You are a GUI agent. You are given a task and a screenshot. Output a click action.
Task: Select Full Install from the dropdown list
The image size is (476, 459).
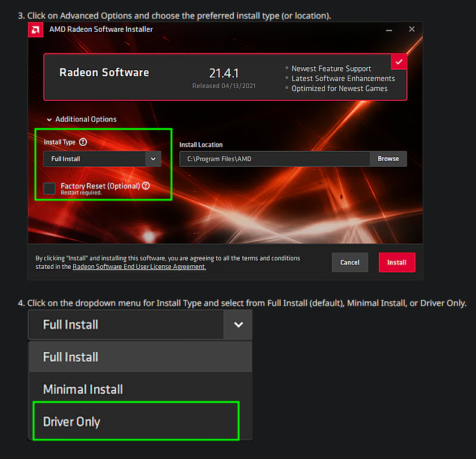pos(140,357)
